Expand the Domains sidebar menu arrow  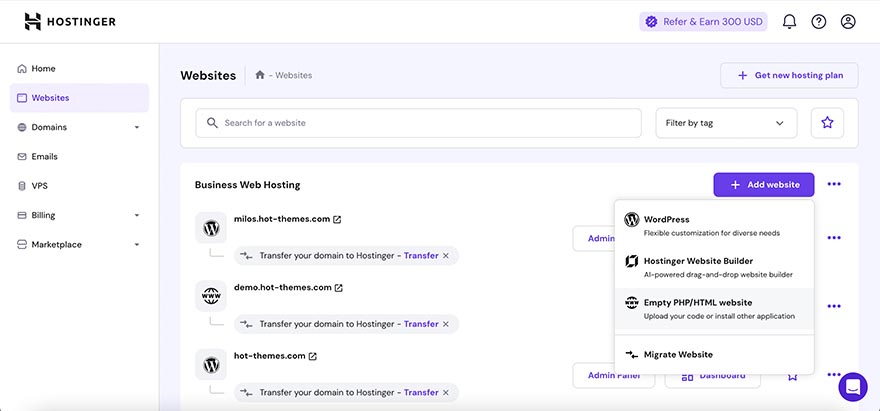point(136,127)
